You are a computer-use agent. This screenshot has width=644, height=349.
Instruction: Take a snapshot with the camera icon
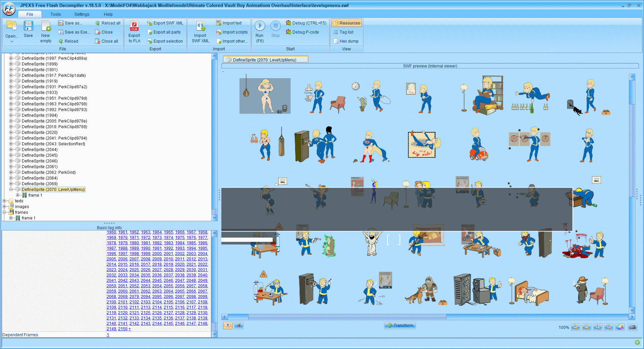click(x=633, y=327)
